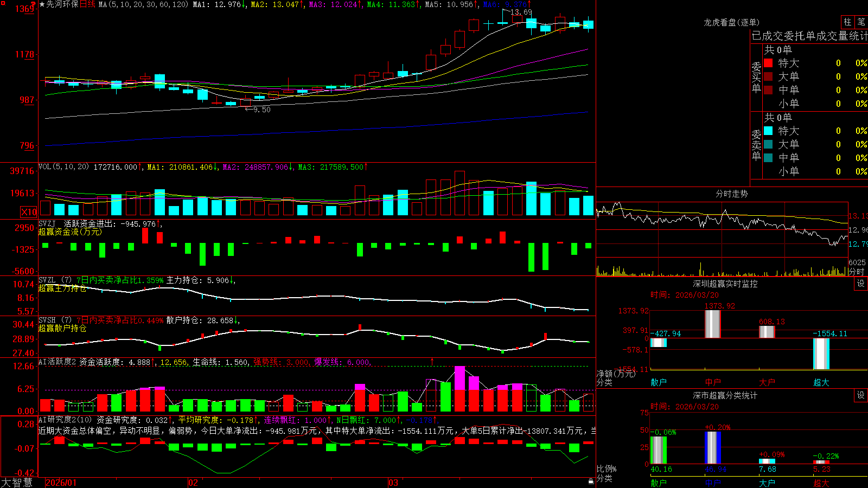Screen dimensions: 868x488
Task: Click the 超赢主力持仓 legend label
Action: coord(62,288)
